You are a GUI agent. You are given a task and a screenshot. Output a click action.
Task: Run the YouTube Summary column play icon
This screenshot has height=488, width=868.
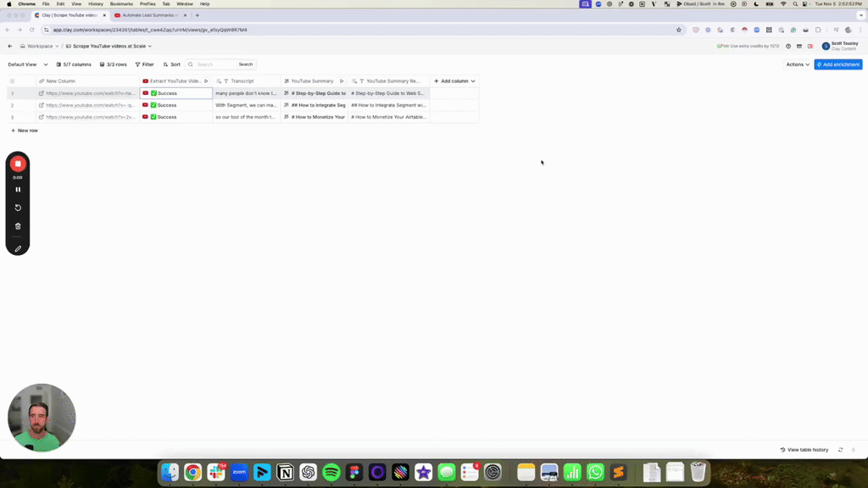tap(342, 81)
